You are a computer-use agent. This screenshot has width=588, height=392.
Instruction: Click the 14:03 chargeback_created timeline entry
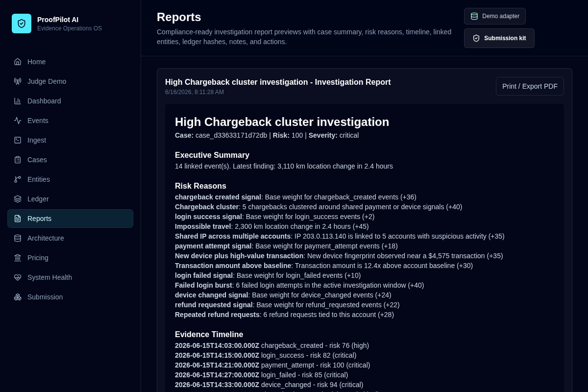[272, 345]
